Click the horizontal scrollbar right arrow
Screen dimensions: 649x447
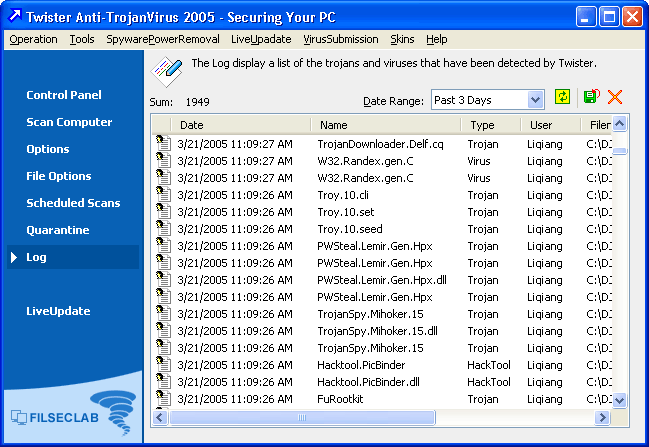603,417
